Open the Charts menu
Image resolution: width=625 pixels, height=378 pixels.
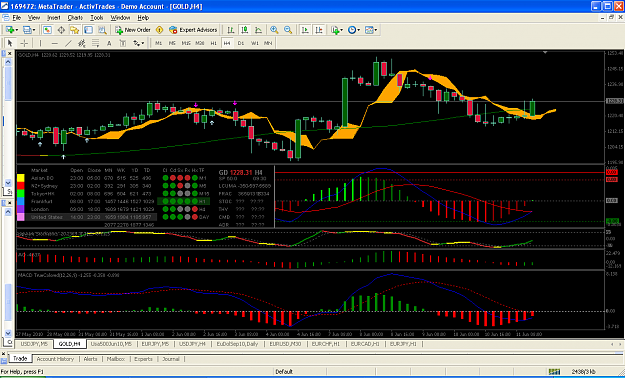75,18
